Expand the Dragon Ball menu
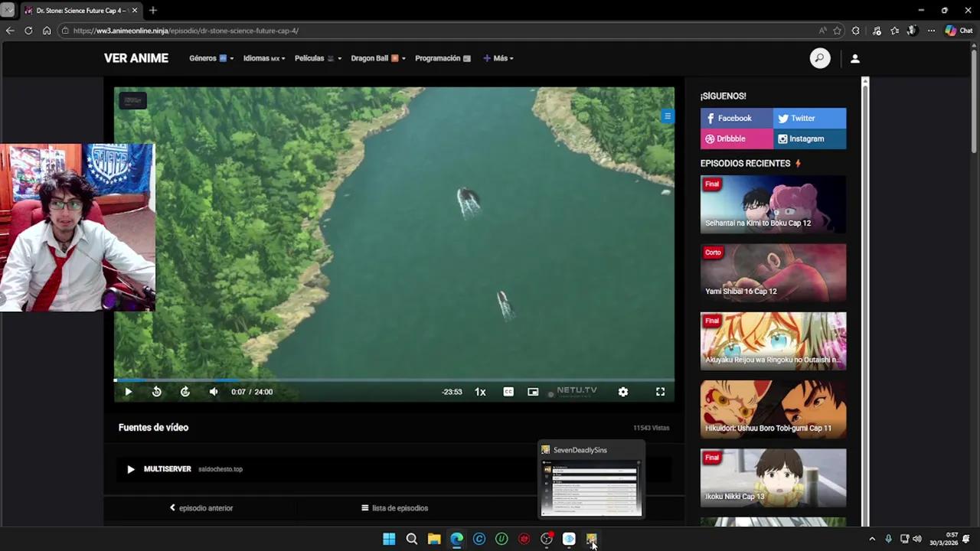 pyautogui.click(x=378, y=58)
